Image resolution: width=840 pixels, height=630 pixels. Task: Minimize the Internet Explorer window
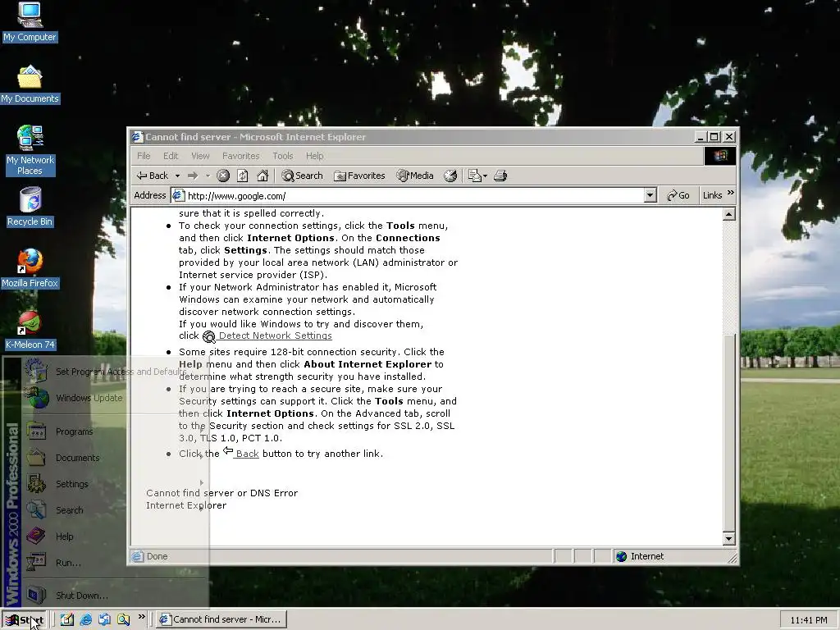(x=701, y=137)
